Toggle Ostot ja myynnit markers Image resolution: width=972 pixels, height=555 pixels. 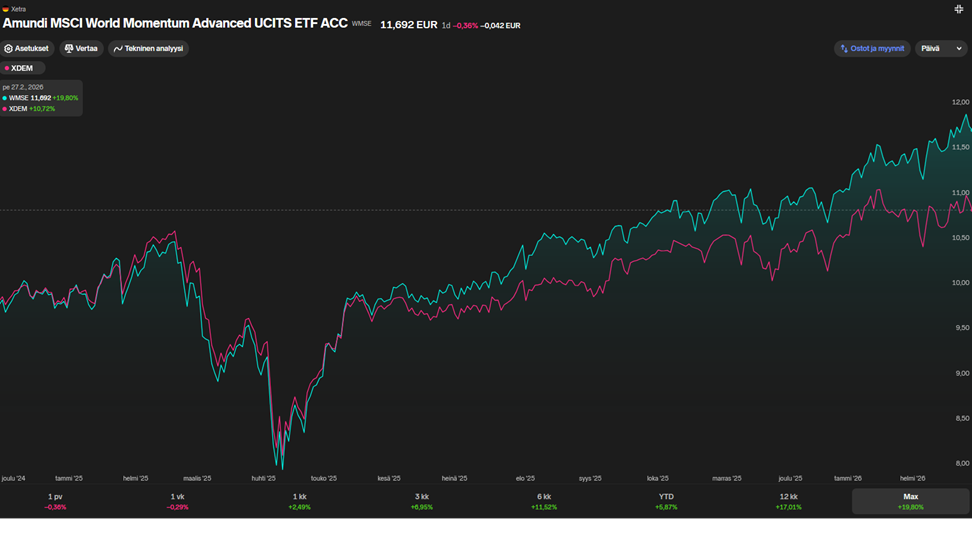click(x=872, y=48)
